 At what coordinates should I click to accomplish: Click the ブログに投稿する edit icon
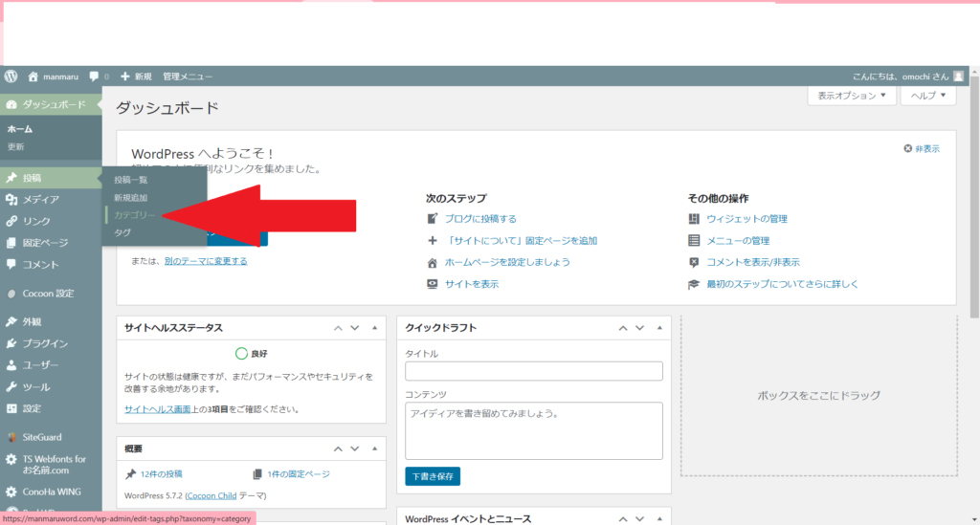pyautogui.click(x=432, y=218)
